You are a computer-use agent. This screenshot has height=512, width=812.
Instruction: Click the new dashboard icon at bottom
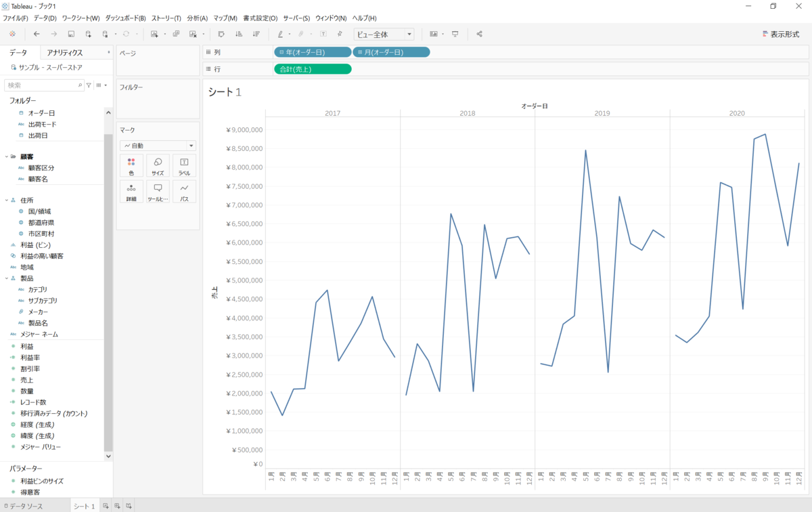click(x=117, y=506)
